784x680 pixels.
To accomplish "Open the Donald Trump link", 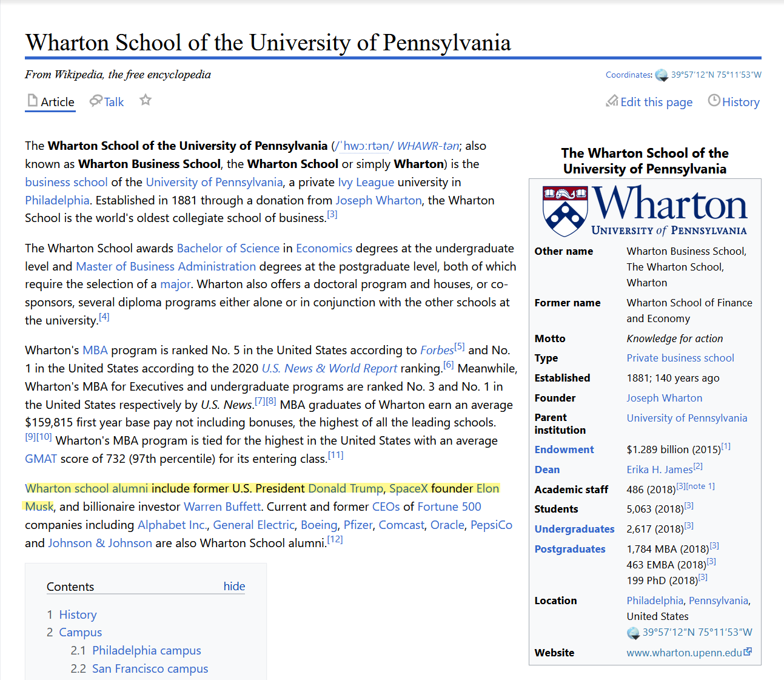I will tap(346, 488).
